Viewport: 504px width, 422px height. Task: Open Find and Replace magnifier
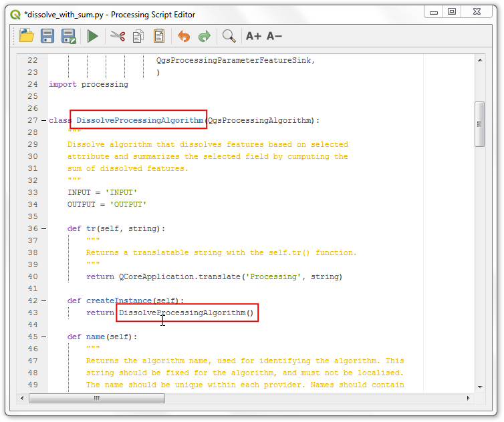pos(229,36)
